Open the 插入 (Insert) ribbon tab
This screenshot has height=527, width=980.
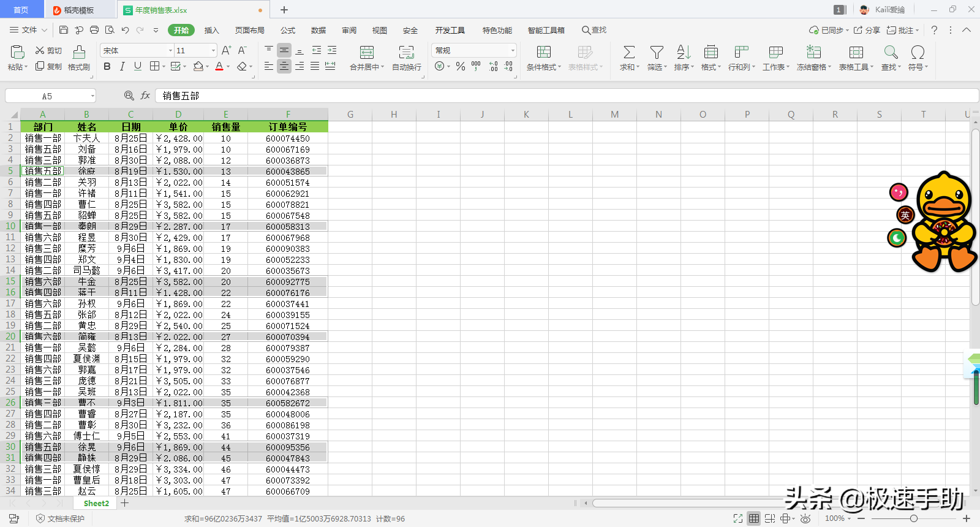tap(211, 30)
